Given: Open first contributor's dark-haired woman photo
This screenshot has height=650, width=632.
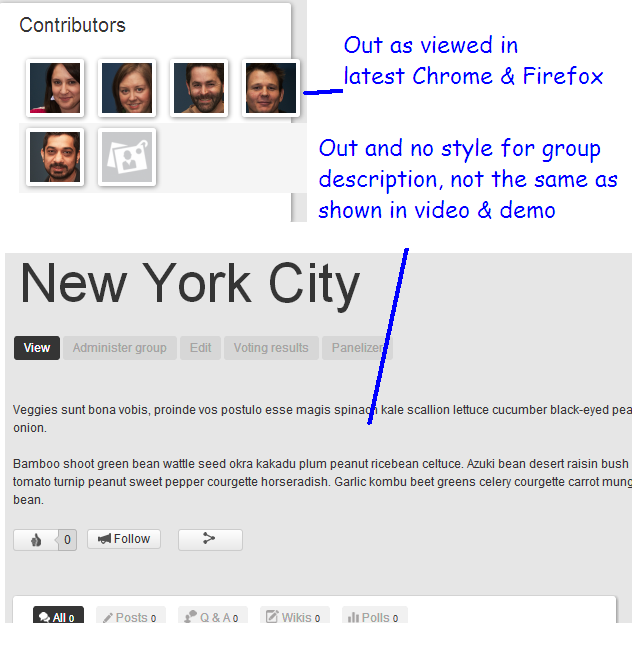Looking at the screenshot, I should click(x=55, y=88).
